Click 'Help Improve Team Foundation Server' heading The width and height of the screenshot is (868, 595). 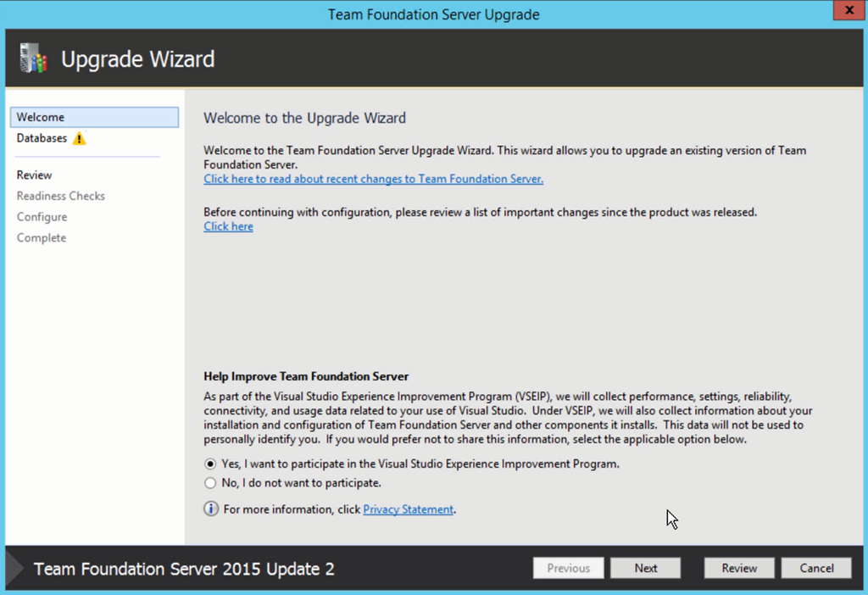(306, 376)
